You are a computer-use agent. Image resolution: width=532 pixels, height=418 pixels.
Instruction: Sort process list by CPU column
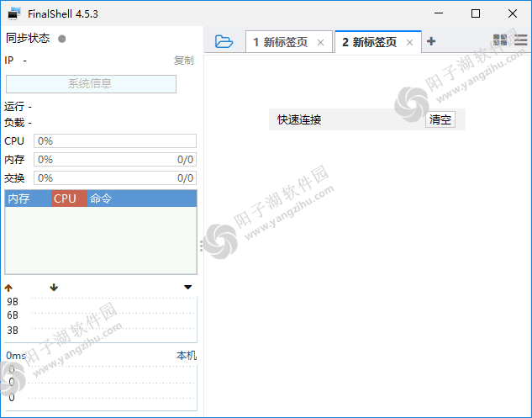pos(69,198)
